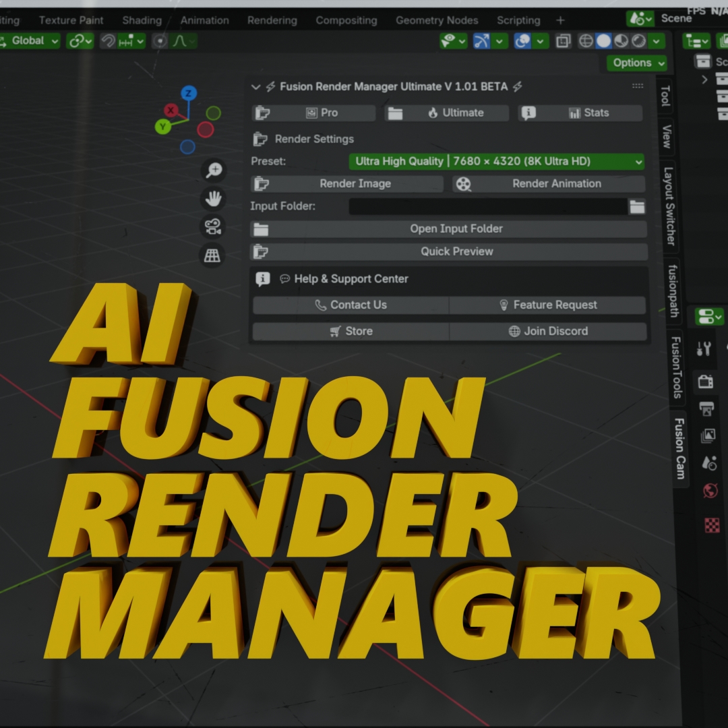The width and height of the screenshot is (728, 728).
Task: Open the Layout Switcher sidebar tab
Action: click(669, 206)
